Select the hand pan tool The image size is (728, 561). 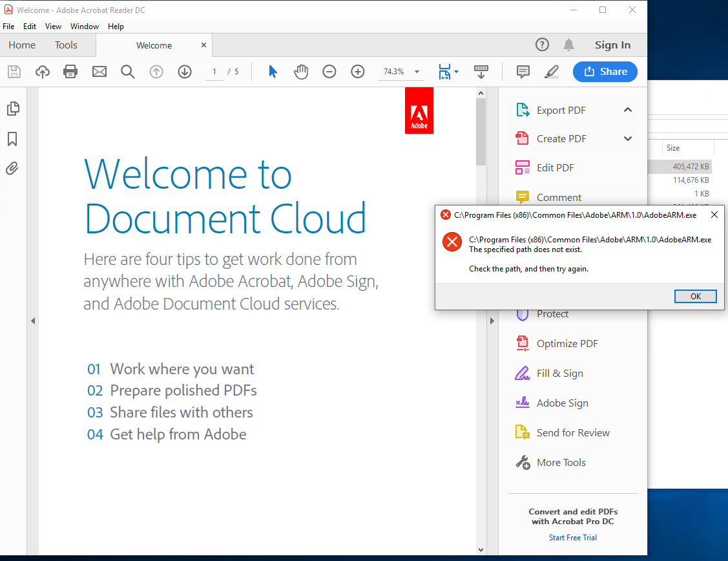click(x=301, y=72)
